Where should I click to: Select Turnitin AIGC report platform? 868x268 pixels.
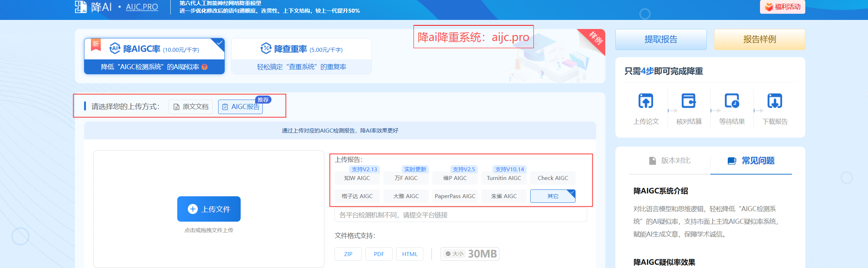(504, 178)
